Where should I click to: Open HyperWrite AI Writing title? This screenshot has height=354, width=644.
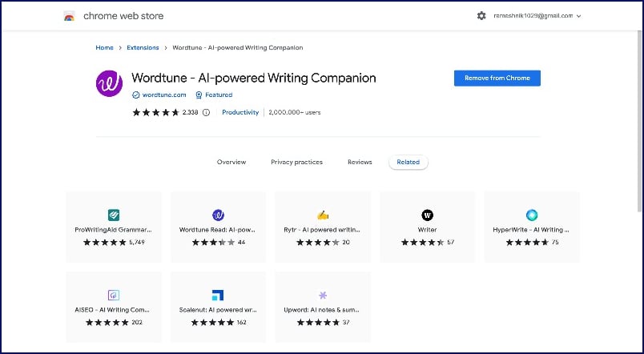[531, 230]
